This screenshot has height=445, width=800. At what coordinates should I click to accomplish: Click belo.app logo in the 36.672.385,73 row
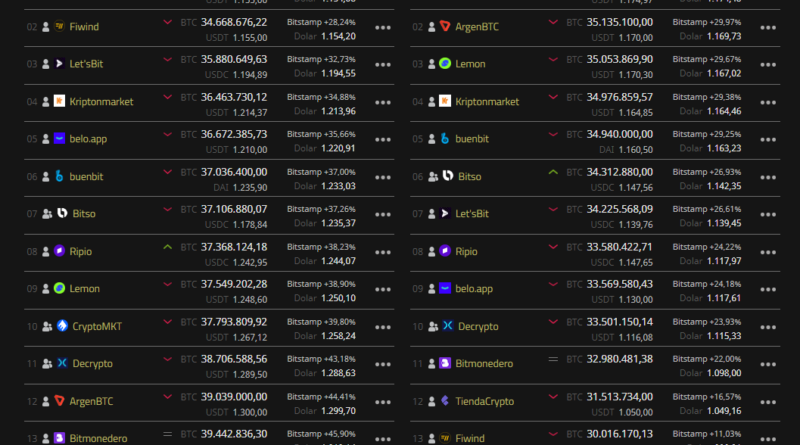pyautogui.click(x=60, y=139)
